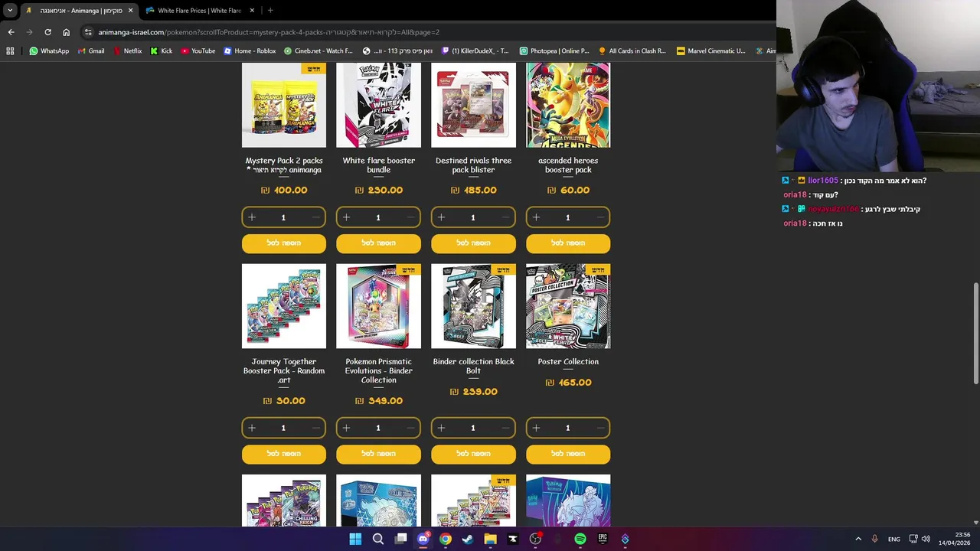Open Windows taskbar search
This screenshot has width=980, height=551.
pyautogui.click(x=377, y=539)
